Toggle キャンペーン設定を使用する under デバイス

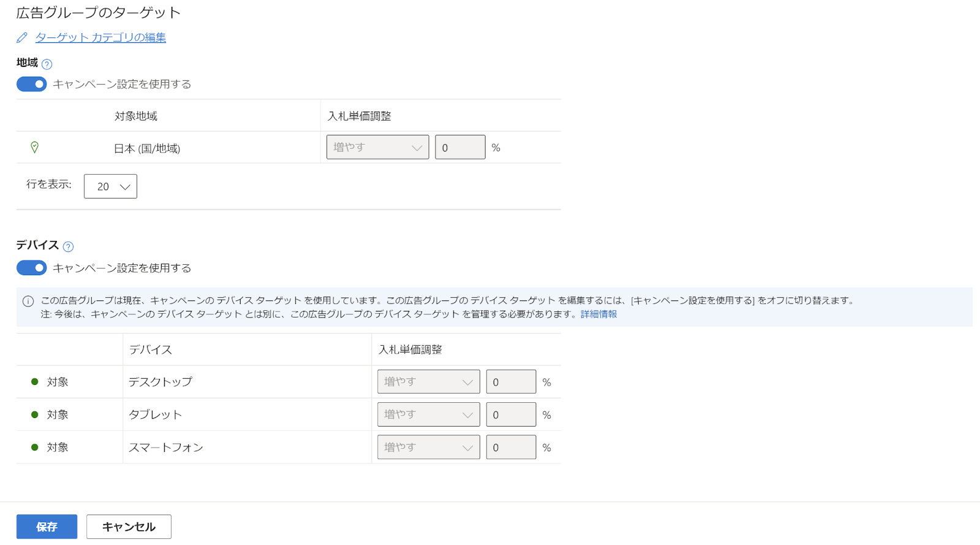[x=32, y=268]
